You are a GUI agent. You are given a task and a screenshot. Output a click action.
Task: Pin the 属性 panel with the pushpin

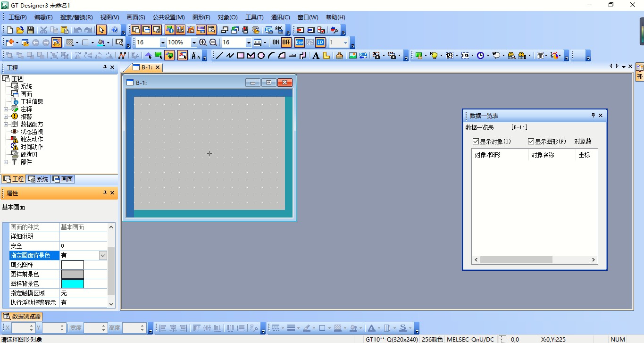pos(105,193)
